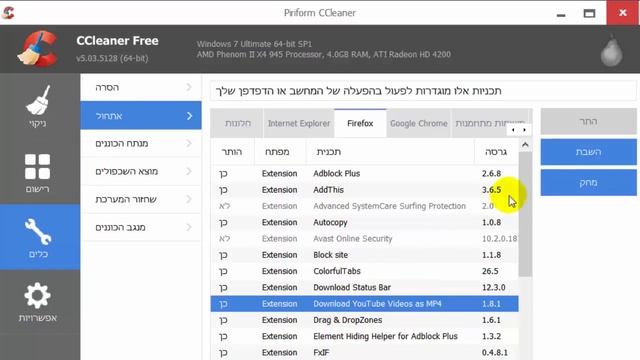The height and width of the screenshot is (360, 640).
Task: Sort by the מפתח column header
Action: pyautogui.click(x=280, y=152)
